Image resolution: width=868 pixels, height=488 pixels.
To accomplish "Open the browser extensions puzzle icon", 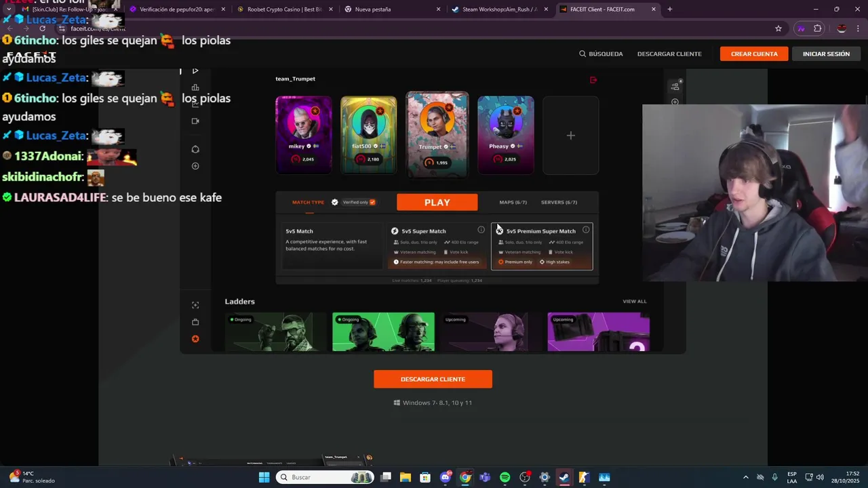I will [x=818, y=28].
